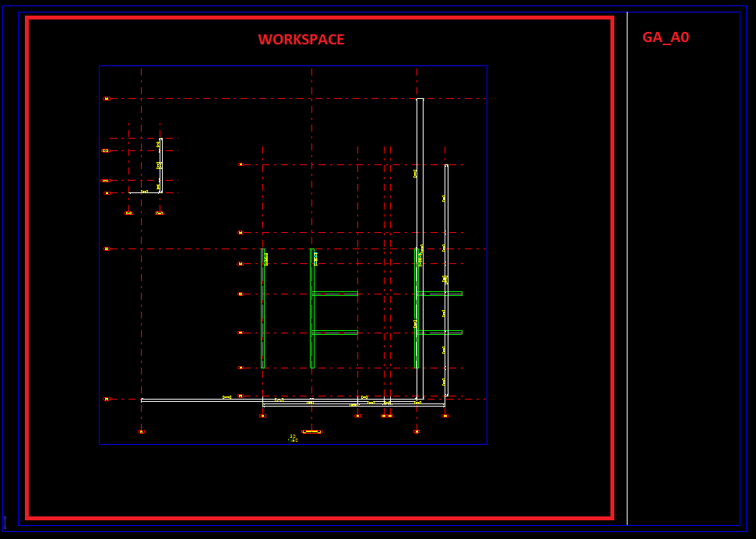Viewport: 756px width, 539px height.
Task: Click the yellow scale text below the drawing
Action: (293, 439)
